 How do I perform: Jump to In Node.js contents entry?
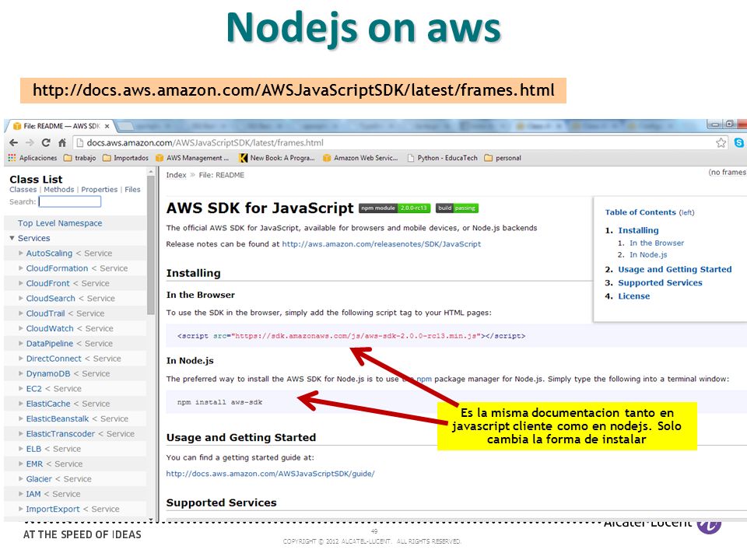[648, 255]
